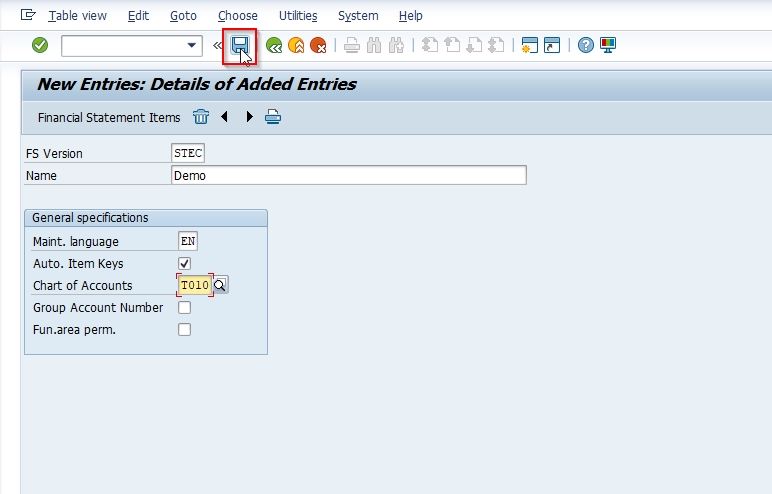Open the Edit menu
The height and width of the screenshot is (494, 772).
[138, 16]
